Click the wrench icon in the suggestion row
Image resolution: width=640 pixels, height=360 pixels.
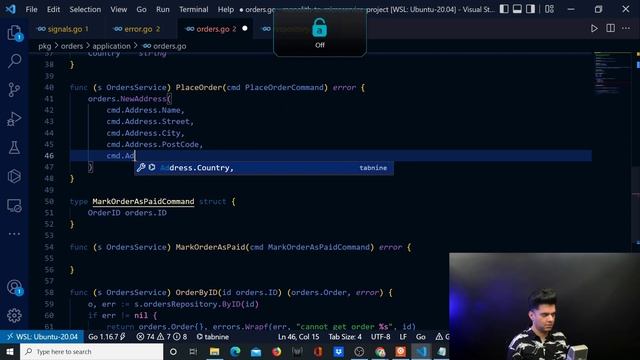(x=141, y=167)
